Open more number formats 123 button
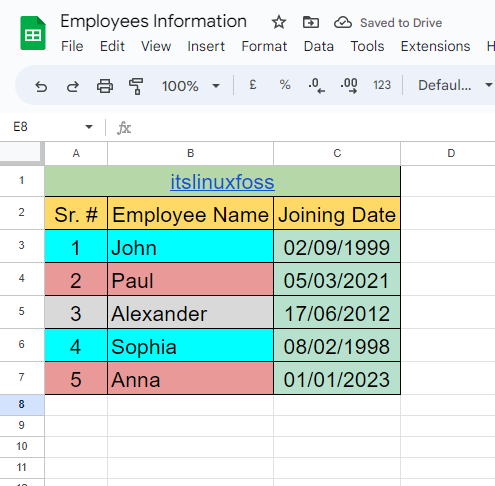 click(382, 85)
